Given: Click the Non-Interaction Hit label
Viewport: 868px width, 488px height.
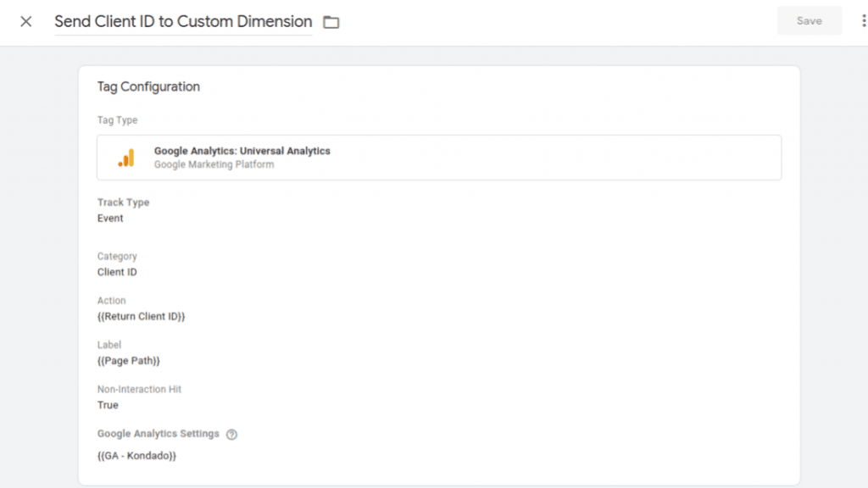Looking at the screenshot, I should tap(139, 390).
